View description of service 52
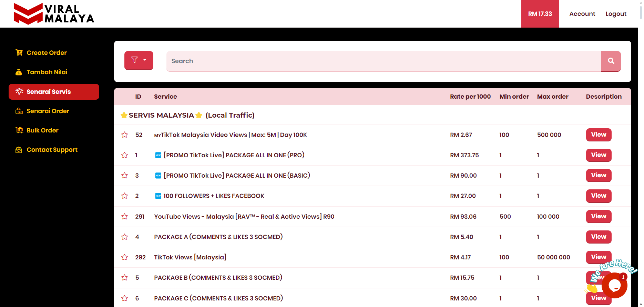 tap(599, 135)
